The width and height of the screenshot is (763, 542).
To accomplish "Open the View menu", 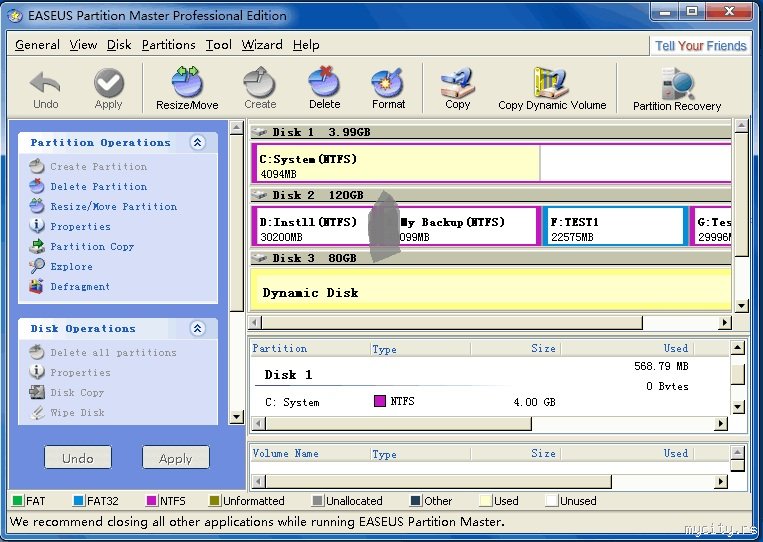I will [x=83, y=45].
